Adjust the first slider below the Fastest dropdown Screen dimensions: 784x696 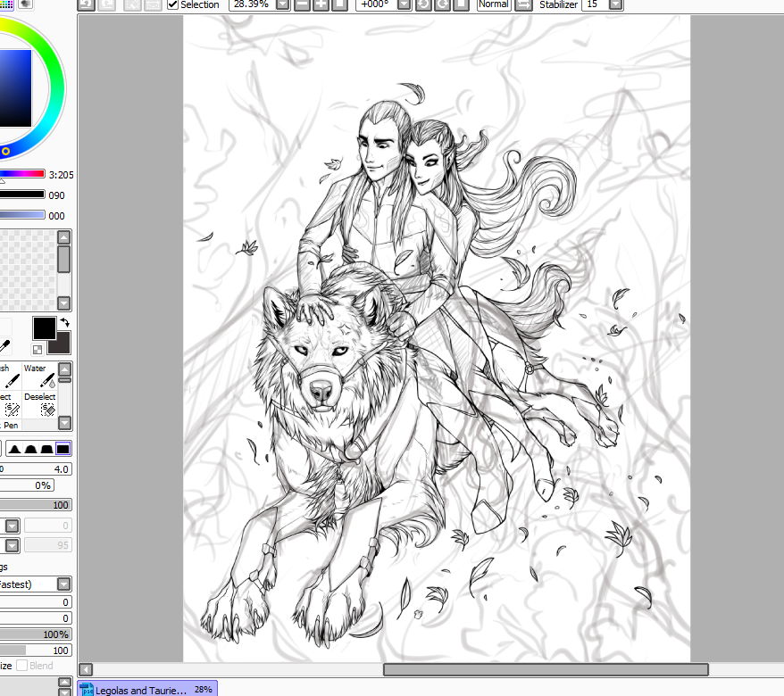pos(35,602)
